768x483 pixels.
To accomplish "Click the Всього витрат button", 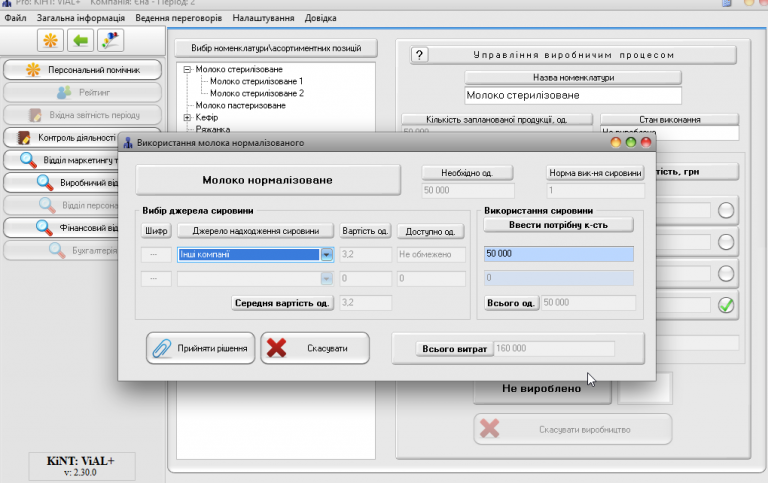I will 455,349.
